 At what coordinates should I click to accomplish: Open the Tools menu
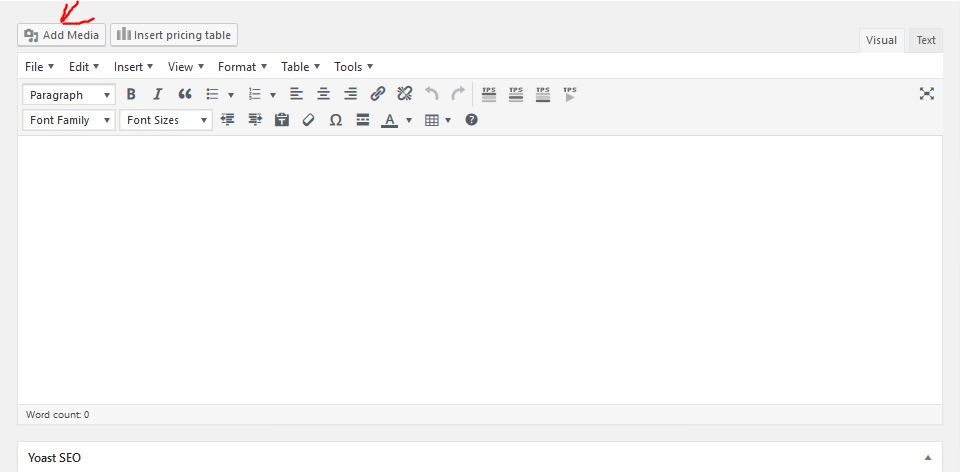pyautogui.click(x=353, y=67)
